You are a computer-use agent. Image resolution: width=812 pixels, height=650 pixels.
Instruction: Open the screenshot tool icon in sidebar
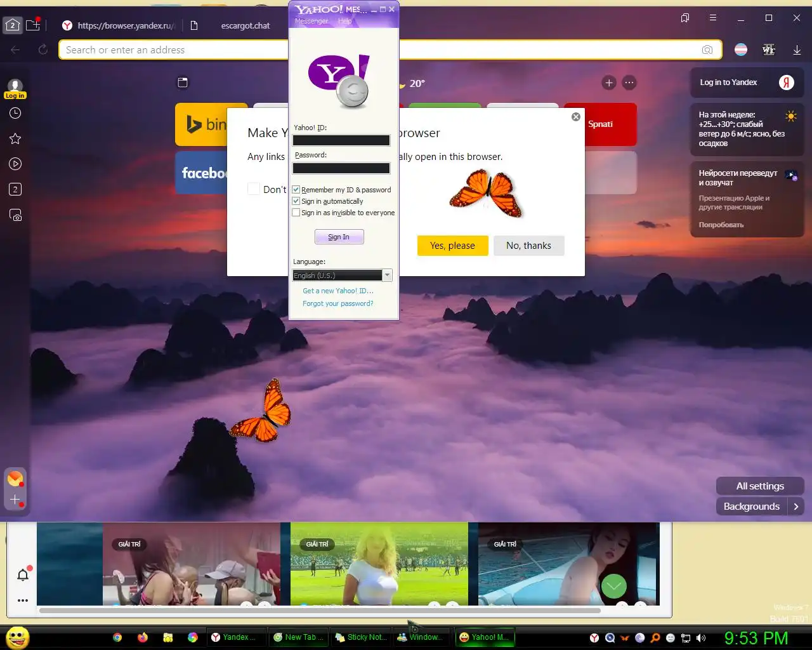[15, 215]
